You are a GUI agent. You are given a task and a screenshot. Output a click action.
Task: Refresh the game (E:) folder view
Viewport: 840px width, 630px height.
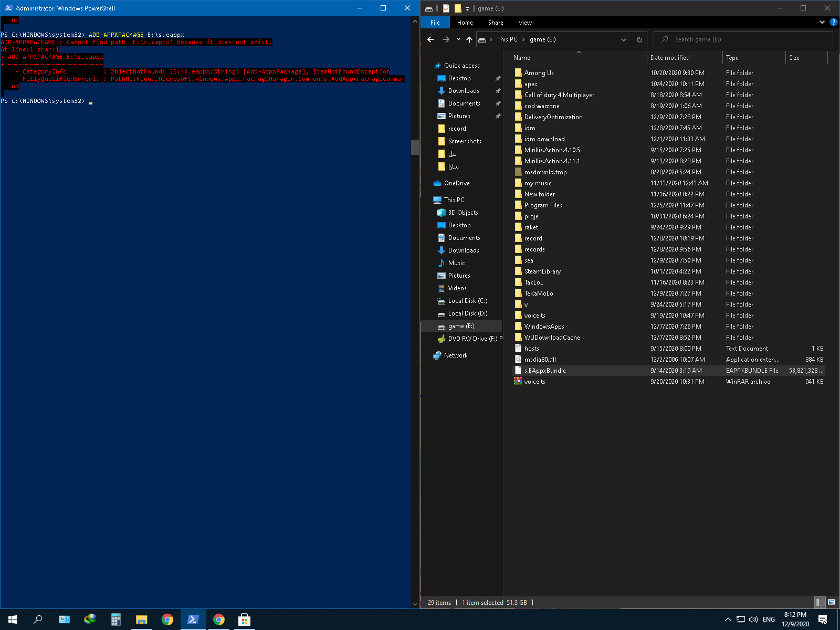pyautogui.click(x=639, y=39)
